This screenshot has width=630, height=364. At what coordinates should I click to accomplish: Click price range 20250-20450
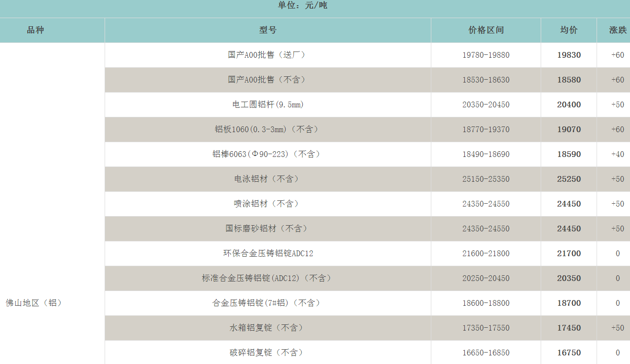coord(486,278)
